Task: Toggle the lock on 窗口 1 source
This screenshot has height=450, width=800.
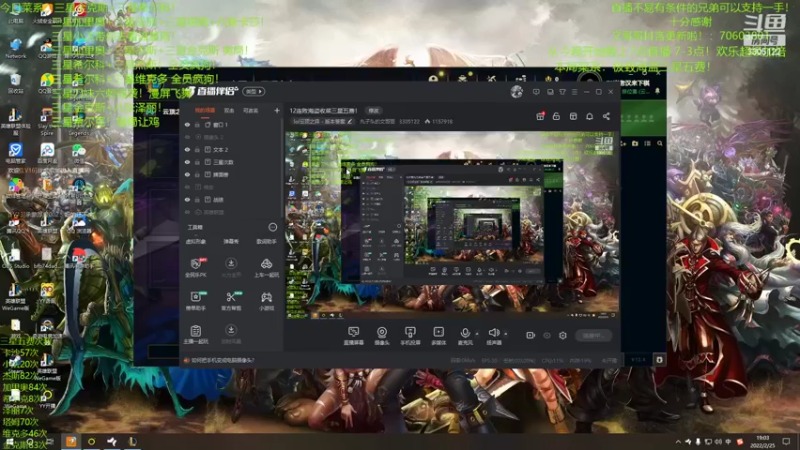Action: (x=197, y=124)
